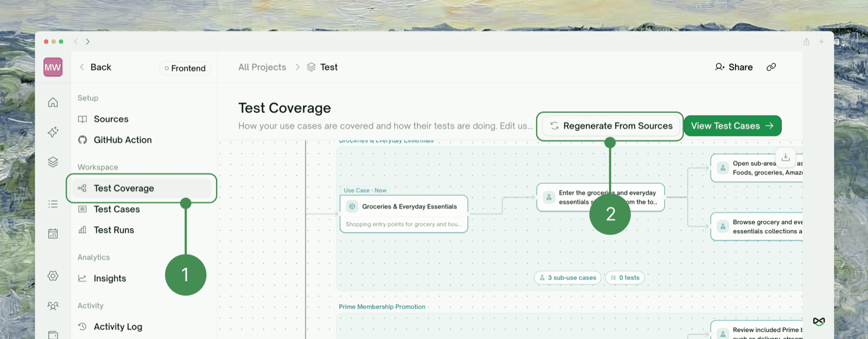The width and height of the screenshot is (868, 339).
Task: Open the settings gear icon in the left rail
Action: (x=53, y=276)
